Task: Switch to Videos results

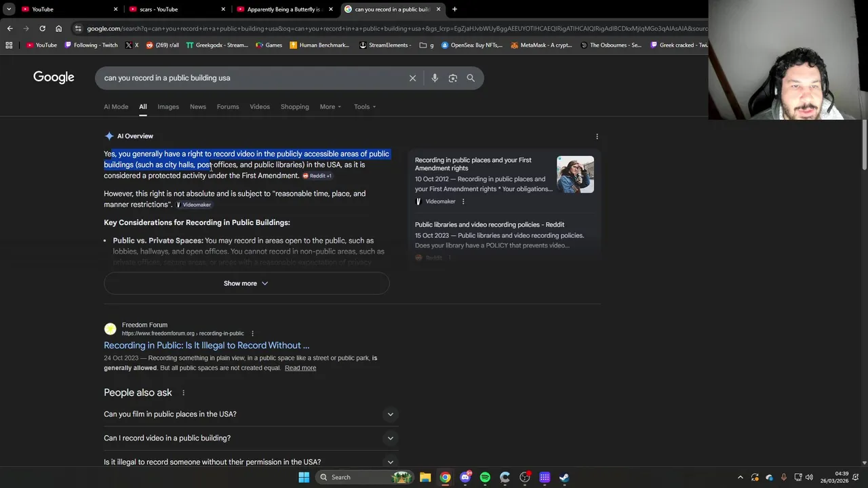Action: pyautogui.click(x=260, y=106)
